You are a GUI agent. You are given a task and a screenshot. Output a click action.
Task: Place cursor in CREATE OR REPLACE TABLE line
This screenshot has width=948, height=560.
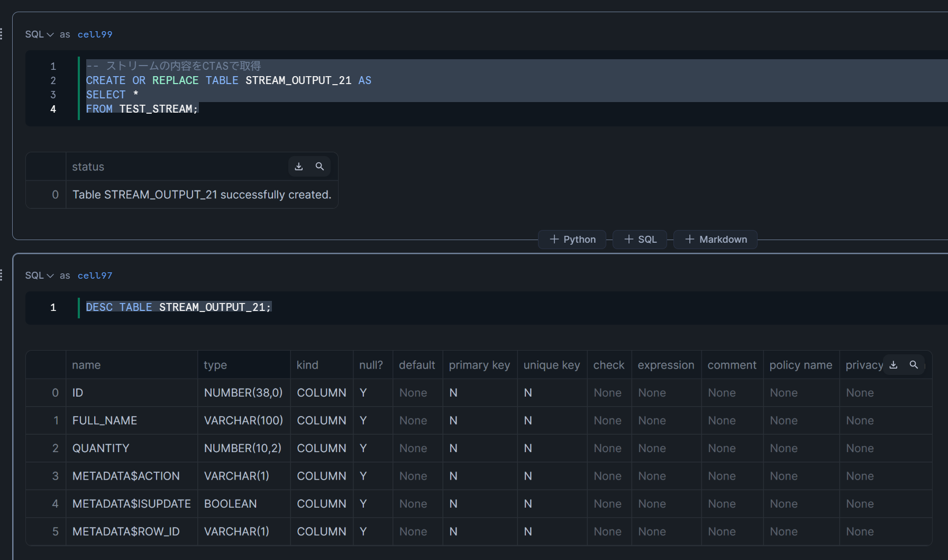(x=229, y=80)
